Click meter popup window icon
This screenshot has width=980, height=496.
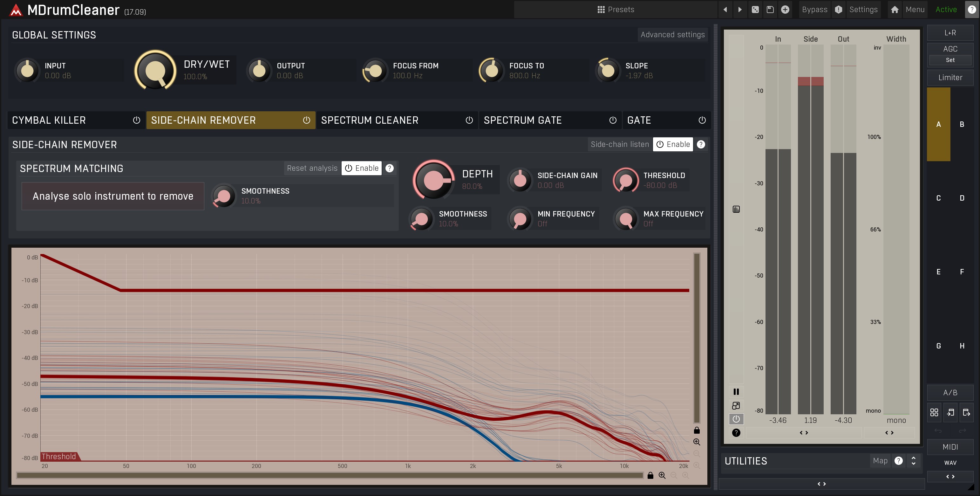click(x=736, y=406)
